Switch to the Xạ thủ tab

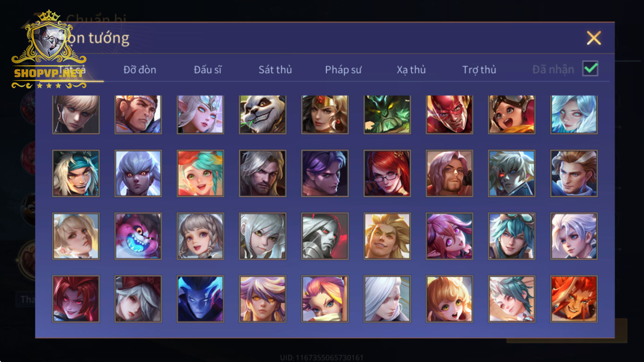(x=411, y=70)
